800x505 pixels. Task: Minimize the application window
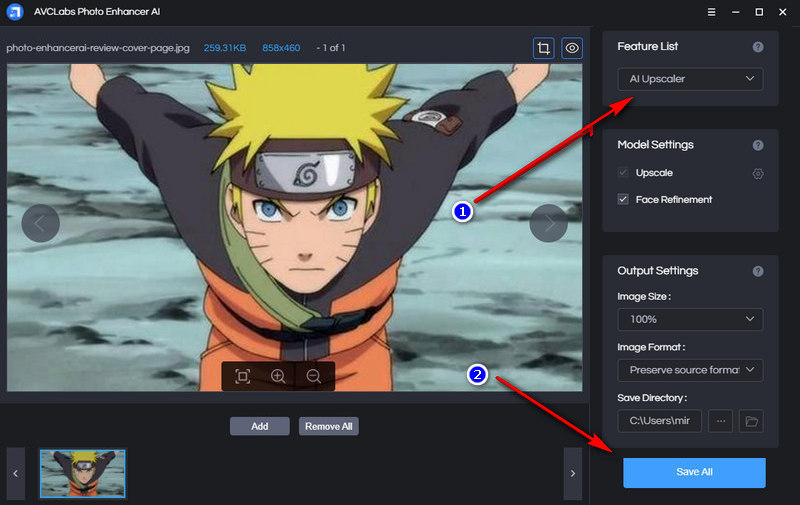tap(735, 12)
